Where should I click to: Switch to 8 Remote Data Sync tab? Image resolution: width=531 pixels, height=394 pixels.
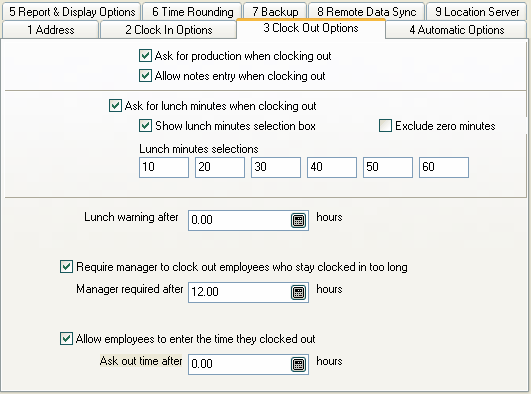(x=366, y=12)
